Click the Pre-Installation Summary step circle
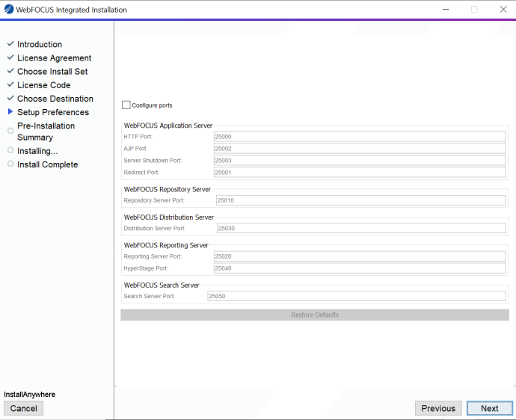516x420 pixels. (x=10, y=131)
